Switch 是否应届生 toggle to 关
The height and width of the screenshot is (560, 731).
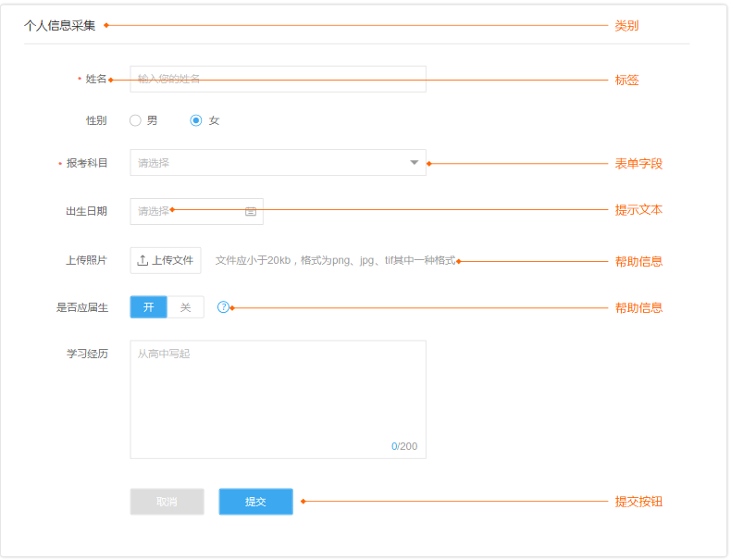[x=186, y=307]
